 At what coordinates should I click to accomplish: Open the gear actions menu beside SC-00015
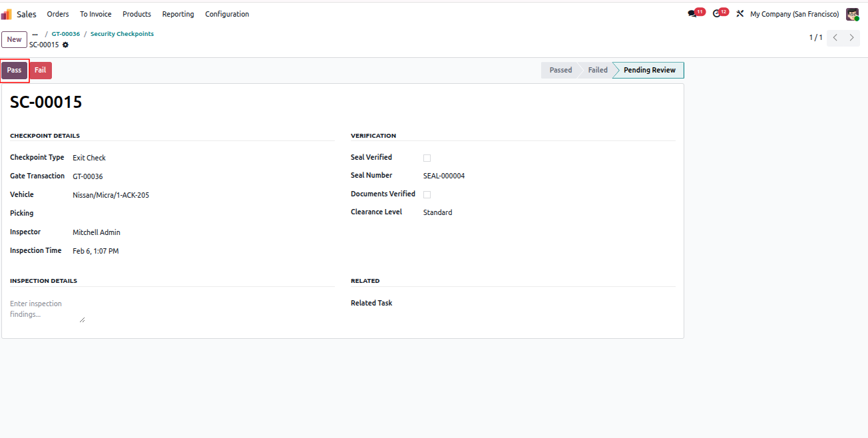pyautogui.click(x=65, y=45)
